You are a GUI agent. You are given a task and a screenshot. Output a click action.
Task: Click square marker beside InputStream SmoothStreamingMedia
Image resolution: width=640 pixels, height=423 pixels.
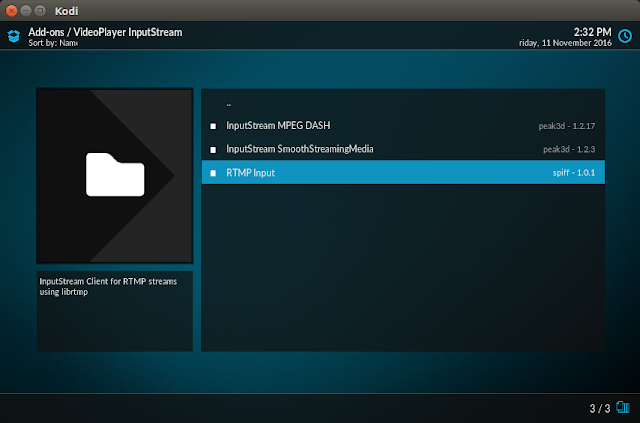tap(213, 150)
